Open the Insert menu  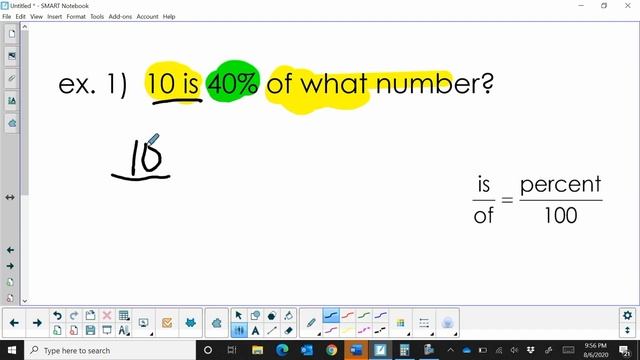pos(54,17)
